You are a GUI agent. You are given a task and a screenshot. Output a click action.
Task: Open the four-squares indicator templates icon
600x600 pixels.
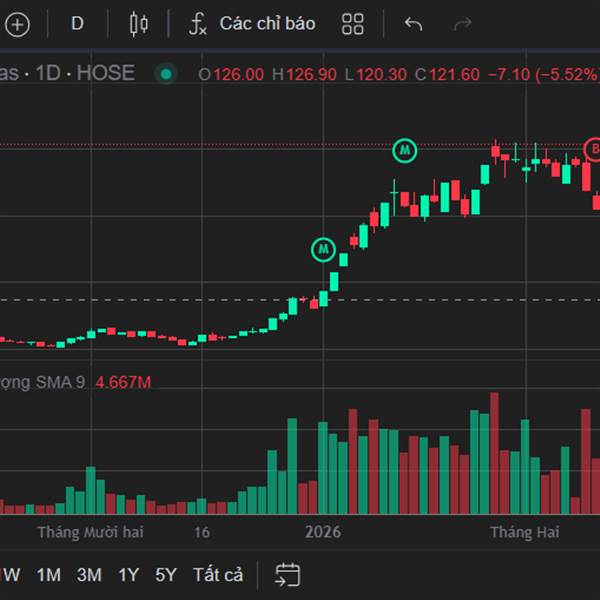point(352,24)
